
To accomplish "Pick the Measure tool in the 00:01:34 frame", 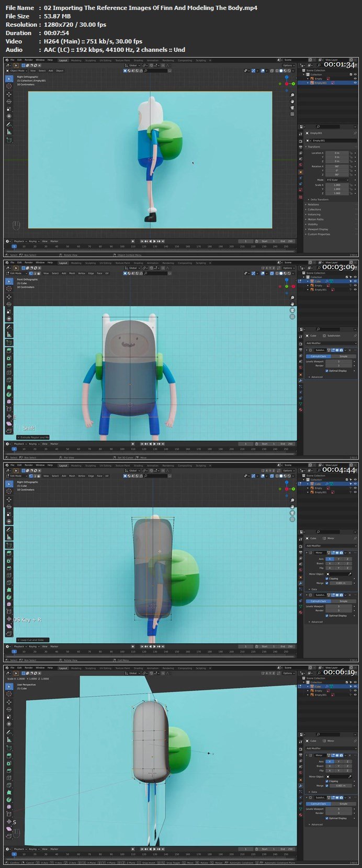I will [9, 132].
